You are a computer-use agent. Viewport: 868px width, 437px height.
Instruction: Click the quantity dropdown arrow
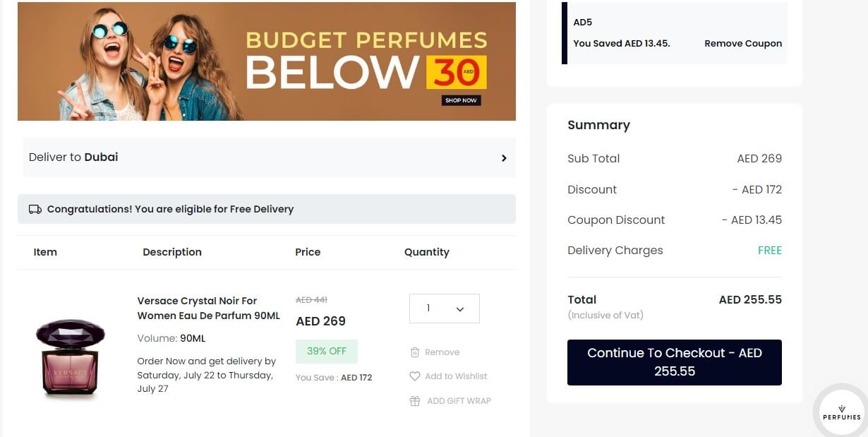(460, 309)
